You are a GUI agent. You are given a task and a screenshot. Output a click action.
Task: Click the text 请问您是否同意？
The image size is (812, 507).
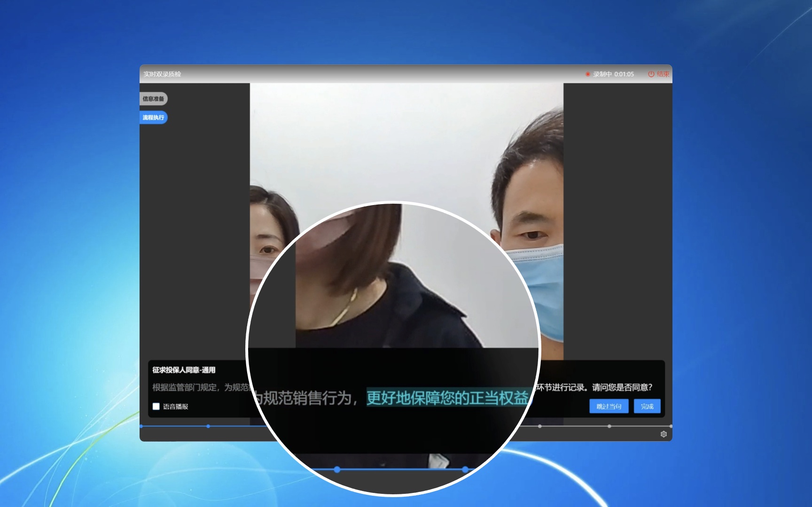click(622, 388)
